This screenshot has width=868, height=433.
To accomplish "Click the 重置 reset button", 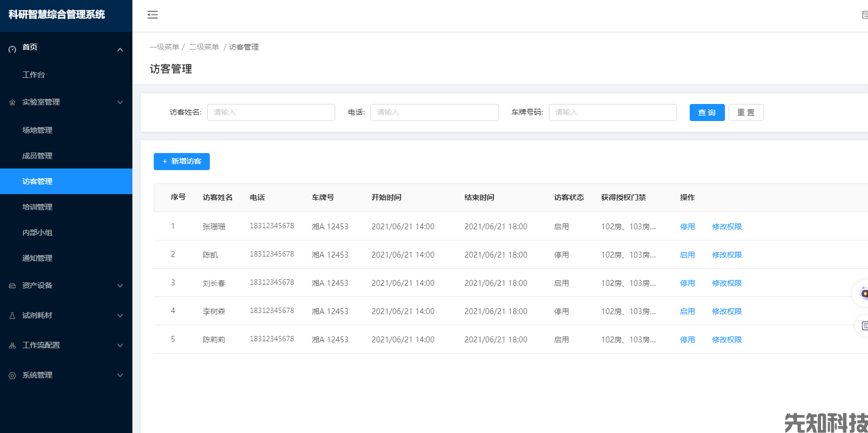I will (x=746, y=113).
